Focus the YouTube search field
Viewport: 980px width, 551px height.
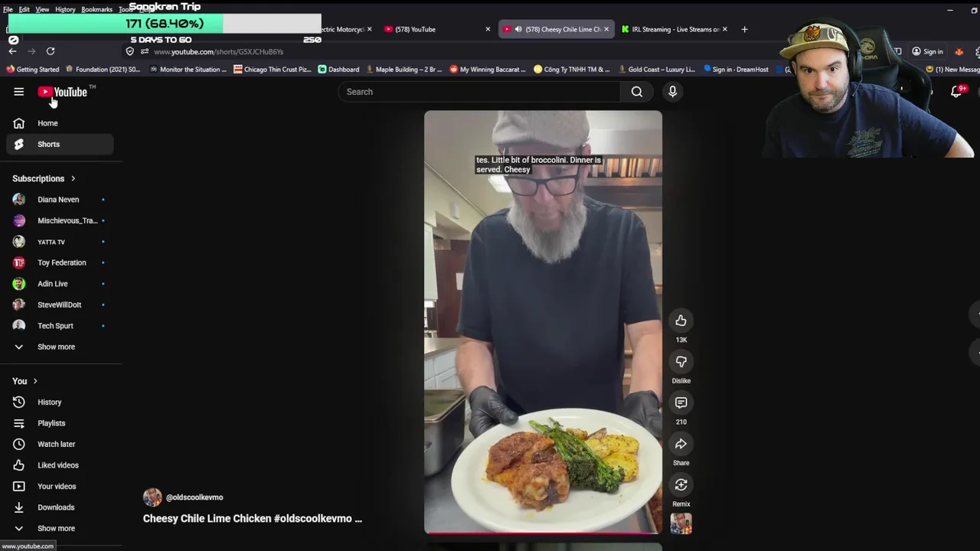tap(479, 92)
